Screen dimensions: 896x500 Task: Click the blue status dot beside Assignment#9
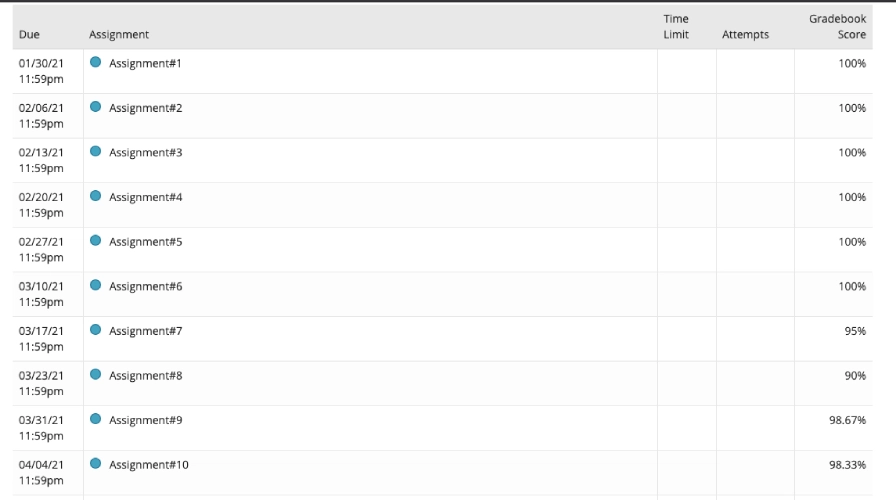(96, 420)
